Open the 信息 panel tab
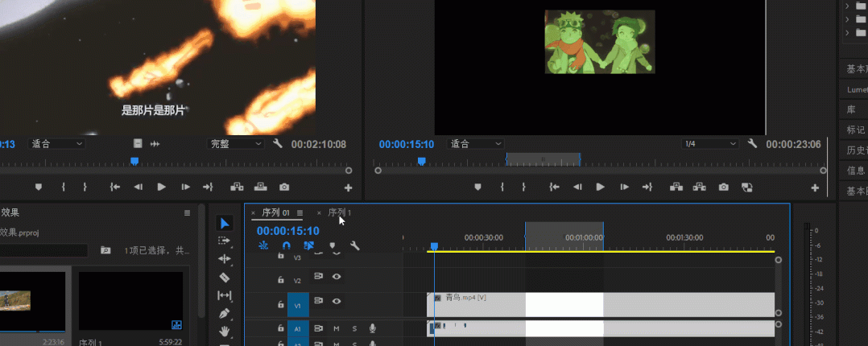This screenshot has height=346, width=868. (x=855, y=171)
